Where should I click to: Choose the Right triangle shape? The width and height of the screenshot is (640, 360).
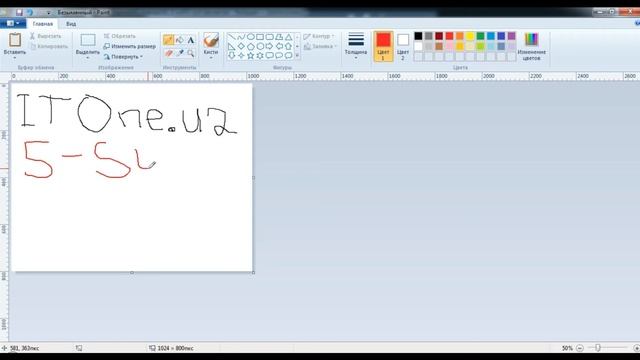[232, 47]
